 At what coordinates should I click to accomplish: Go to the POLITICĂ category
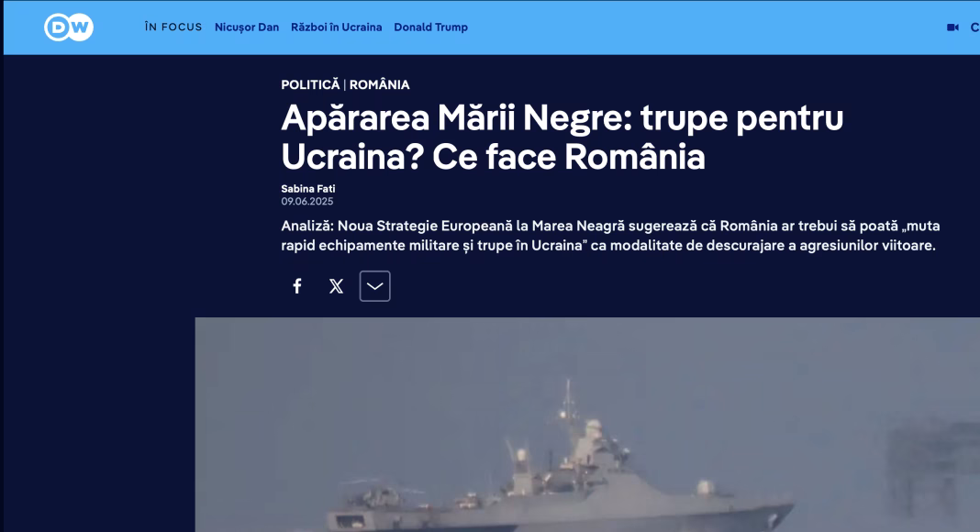coord(310,85)
